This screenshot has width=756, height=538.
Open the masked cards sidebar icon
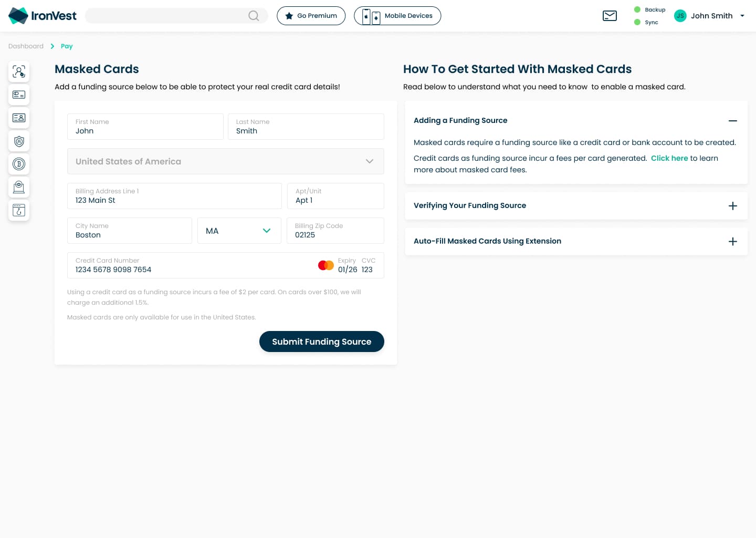point(19,95)
